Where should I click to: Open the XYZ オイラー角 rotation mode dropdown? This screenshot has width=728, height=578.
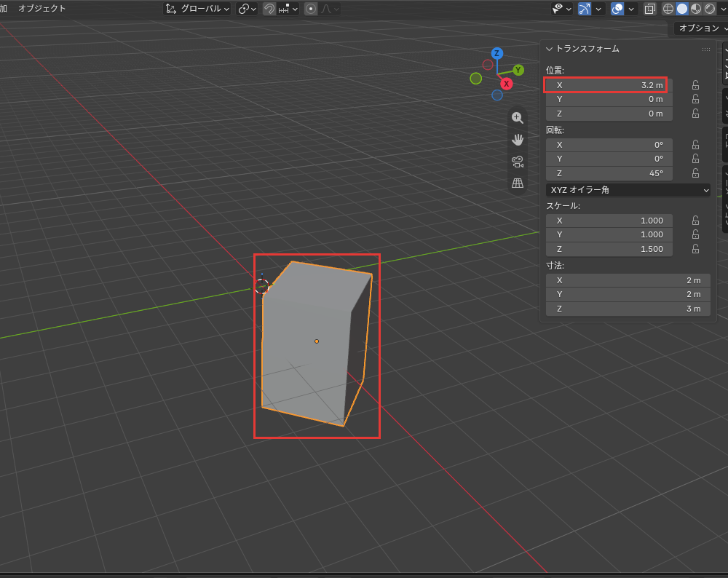628,190
